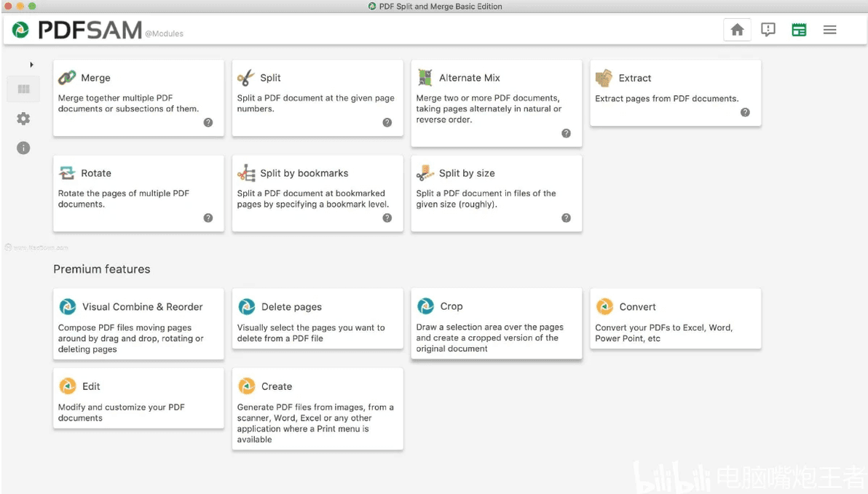Select the Delete pages title
The height and width of the screenshot is (494, 868).
pos(291,307)
